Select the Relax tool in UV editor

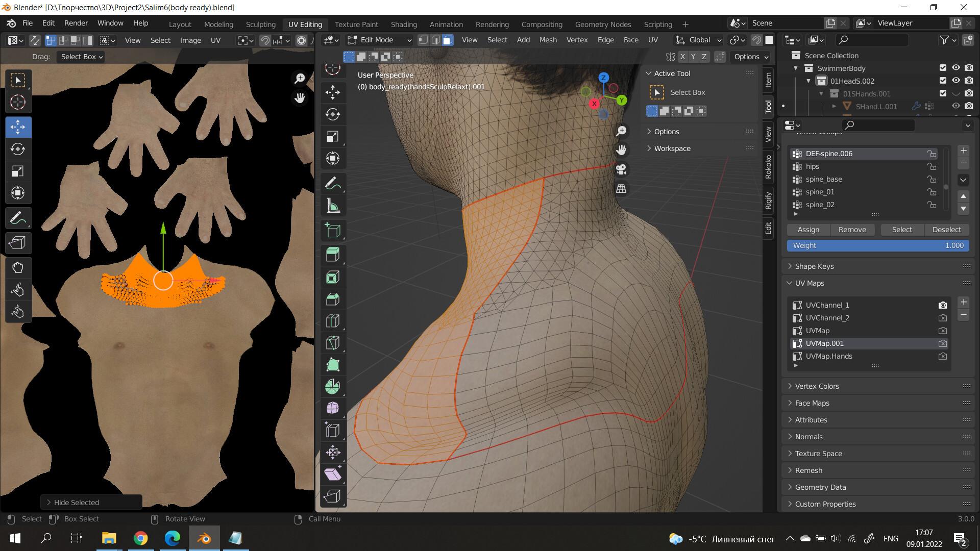[x=18, y=290]
